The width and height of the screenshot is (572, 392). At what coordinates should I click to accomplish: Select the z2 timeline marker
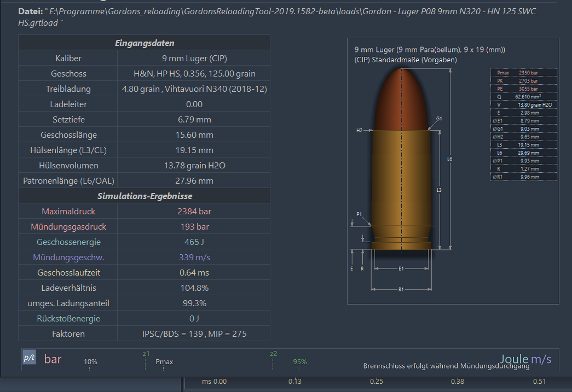click(273, 354)
